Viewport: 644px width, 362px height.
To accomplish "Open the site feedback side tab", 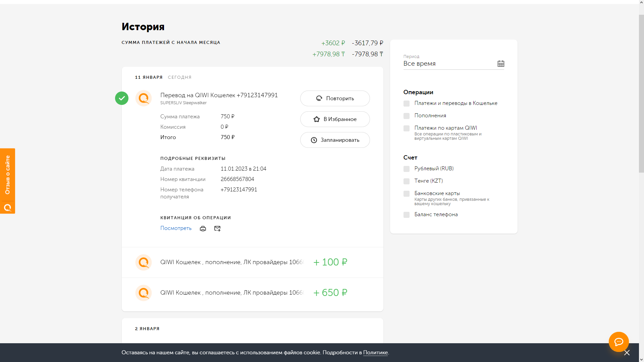I will (x=7, y=181).
